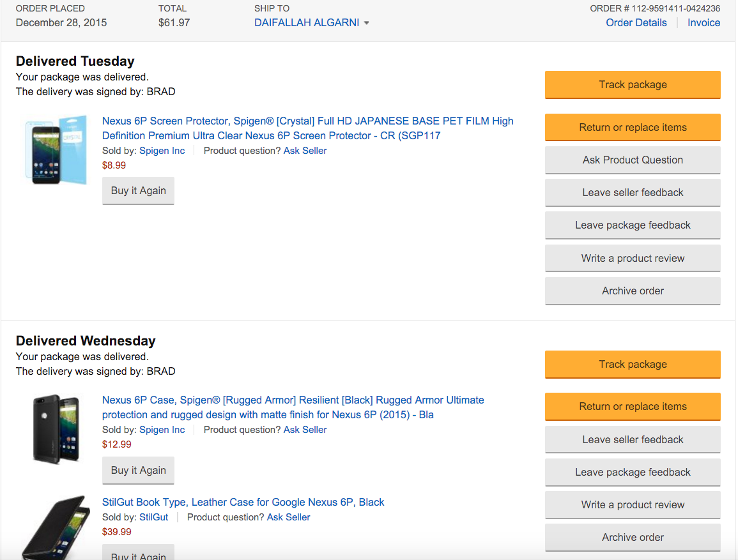This screenshot has width=738, height=560.
Task: Expand the DAIFALLAH ALGARNI ship-to dropdown
Action: click(x=311, y=23)
